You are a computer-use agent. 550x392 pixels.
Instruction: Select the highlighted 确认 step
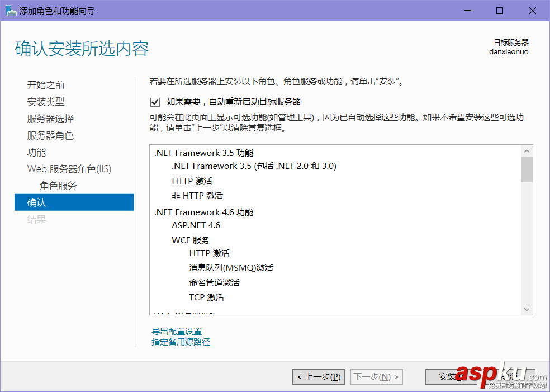(74, 202)
